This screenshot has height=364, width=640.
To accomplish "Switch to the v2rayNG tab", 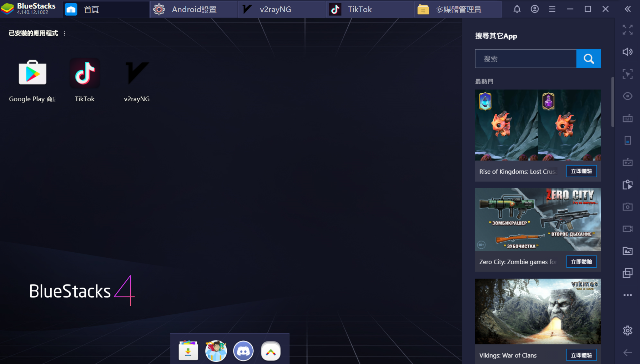I will (x=282, y=9).
